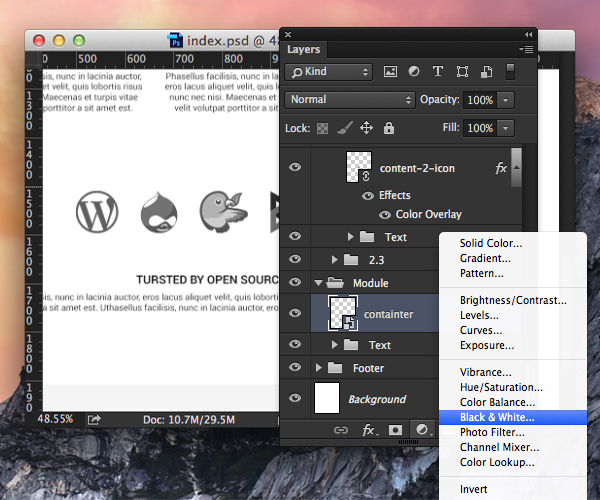The width and height of the screenshot is (600, 500).
Task: Open layer style fx button at bottom
Action: click(x=369, y=430)
